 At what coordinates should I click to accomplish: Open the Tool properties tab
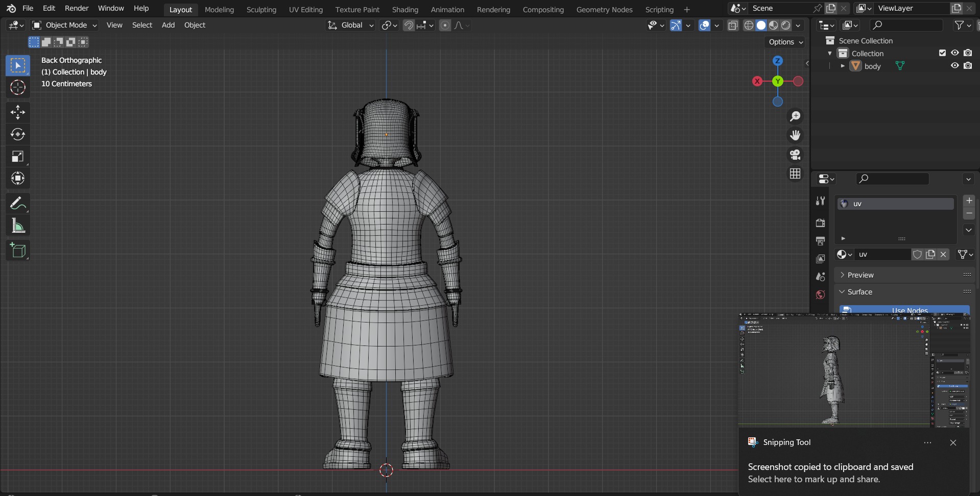click(820, 201)
